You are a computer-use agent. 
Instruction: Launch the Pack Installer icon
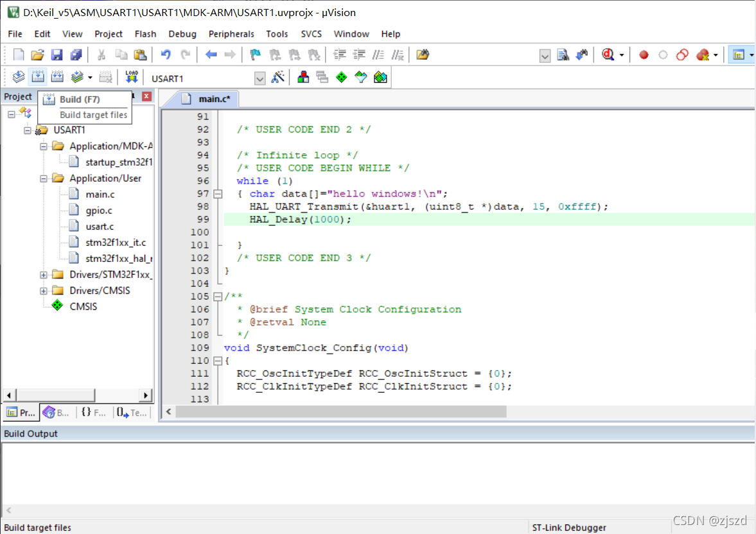click(x=380, y=77)
